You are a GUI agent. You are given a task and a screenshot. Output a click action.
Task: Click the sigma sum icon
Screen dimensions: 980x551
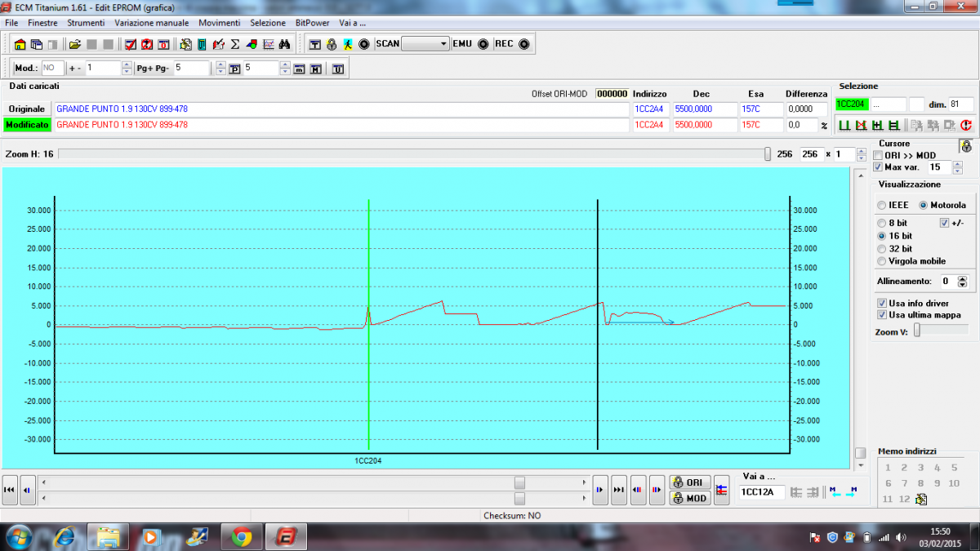pyautogui.click(x=235, y=44)
